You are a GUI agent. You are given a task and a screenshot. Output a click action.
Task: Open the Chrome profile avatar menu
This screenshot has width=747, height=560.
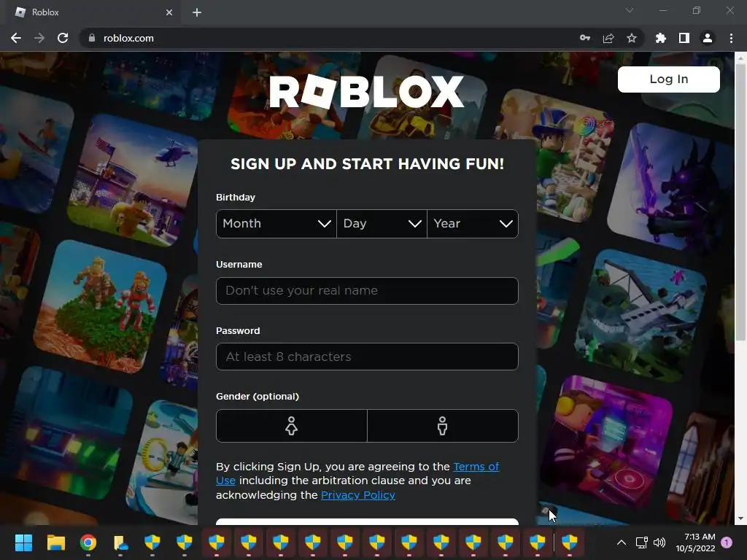click(x=708, y=38)
